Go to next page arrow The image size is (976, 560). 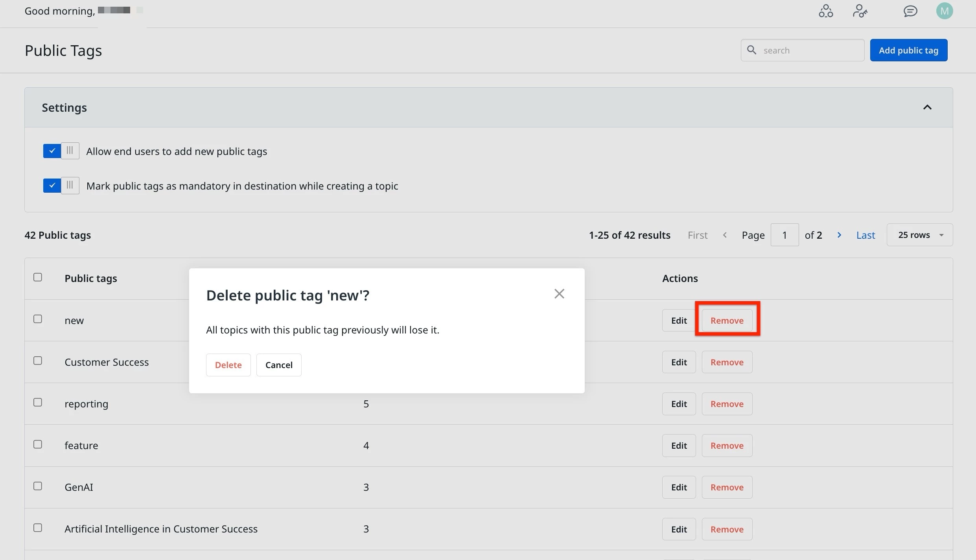pos(839,235)
